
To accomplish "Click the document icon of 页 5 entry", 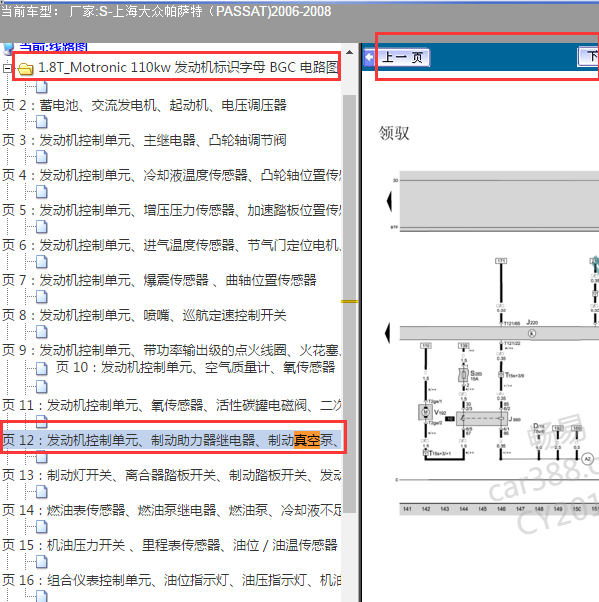I will [41, 192].
